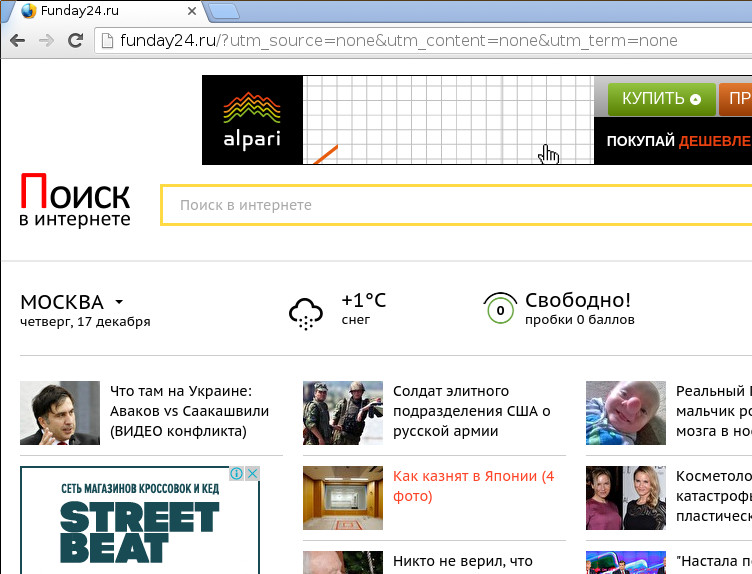Focus the Поиск в интернете search field
The width and height of the screenshot is (752, 574).
(456, 205)
